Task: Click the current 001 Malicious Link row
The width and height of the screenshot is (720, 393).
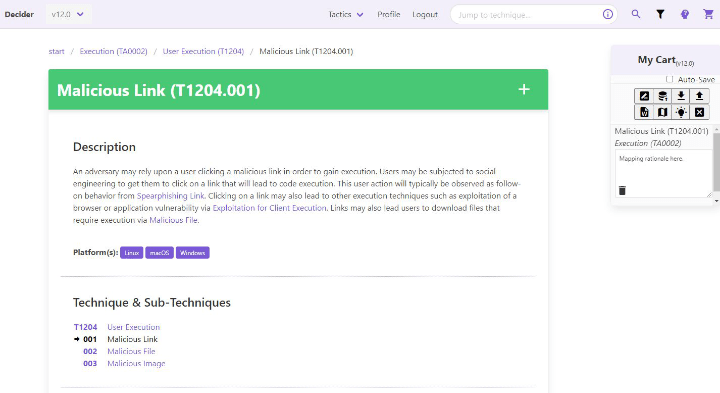Action: tap(116, 339)
